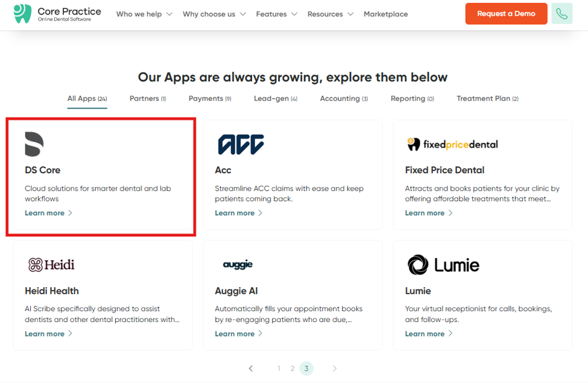
Task: Select current pagination page 3
Action: tap(306, 369)
